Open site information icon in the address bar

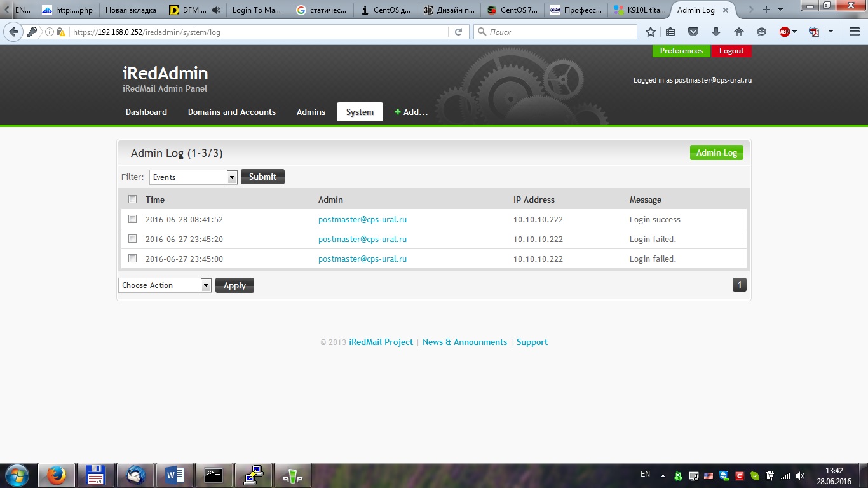click(50, 32)
